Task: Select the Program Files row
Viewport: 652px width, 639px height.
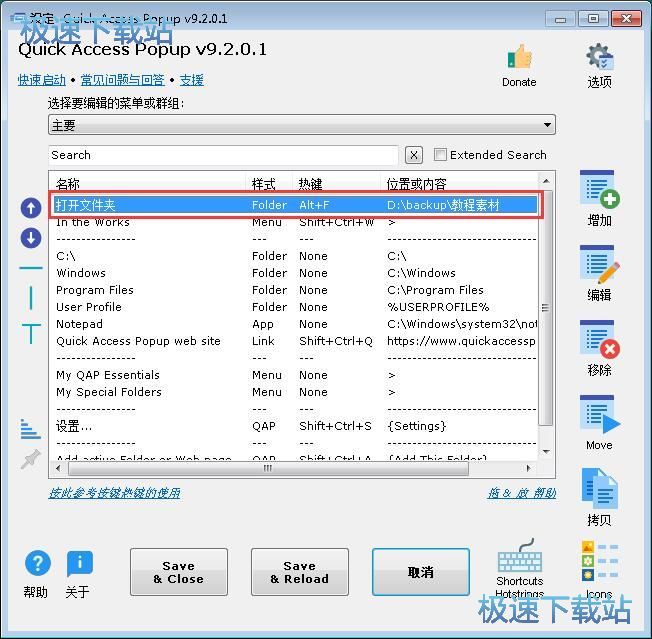Action: tap(295, 290)
